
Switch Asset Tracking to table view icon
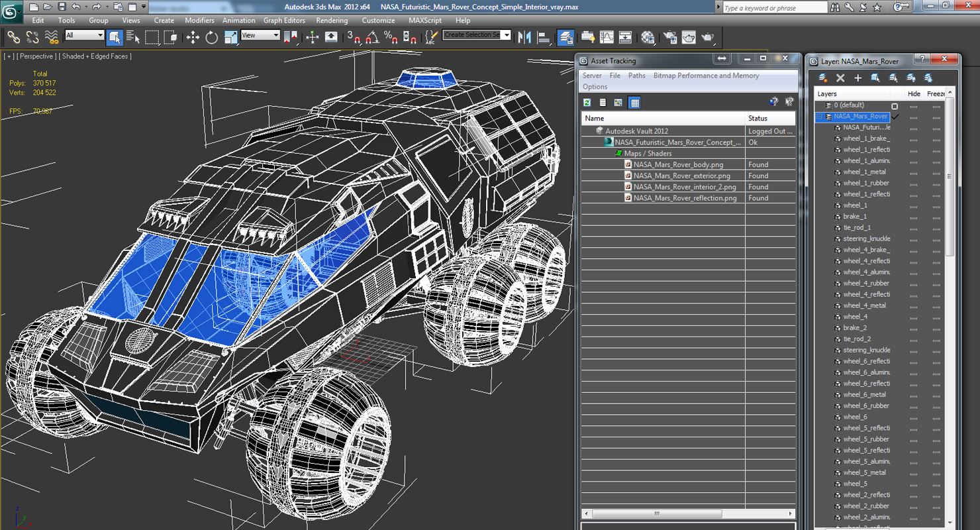(635, 103)
